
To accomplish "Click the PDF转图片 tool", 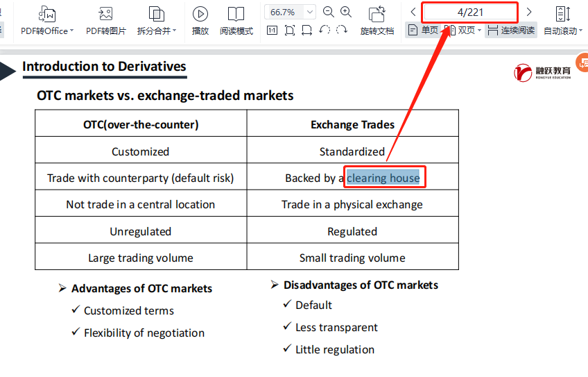I will coord(105,20).
